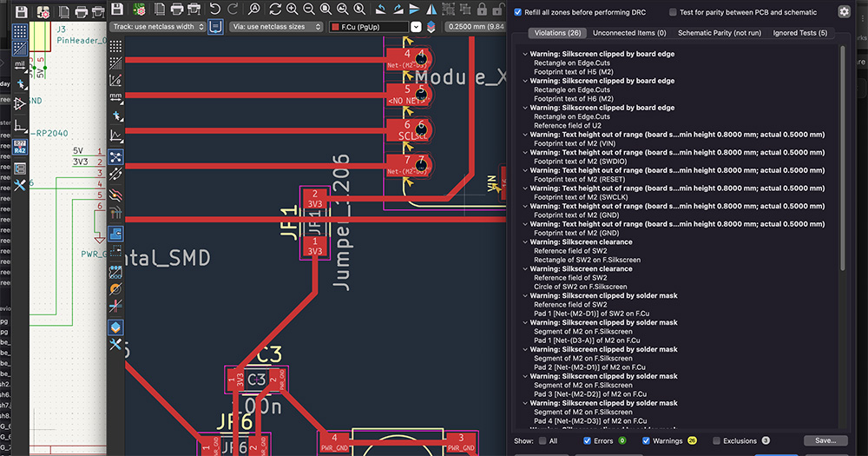Select Circle of SW2 on F.Silkscreen row

[580, 287]
